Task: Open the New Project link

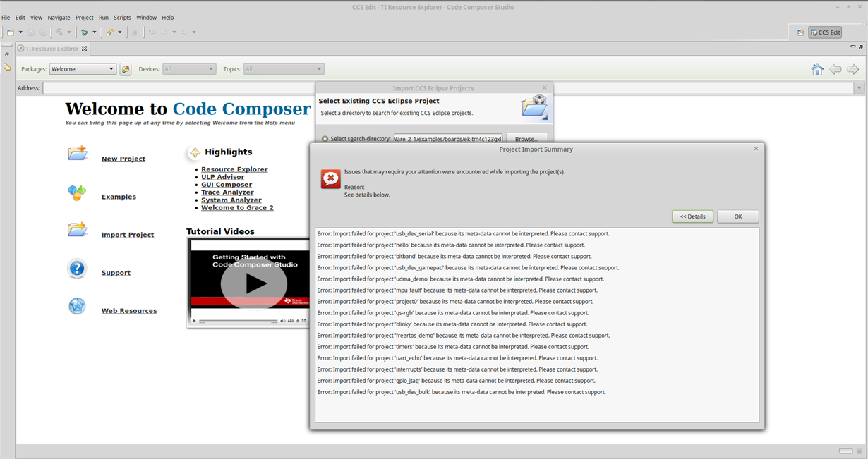Action: [x=123, y=159]
